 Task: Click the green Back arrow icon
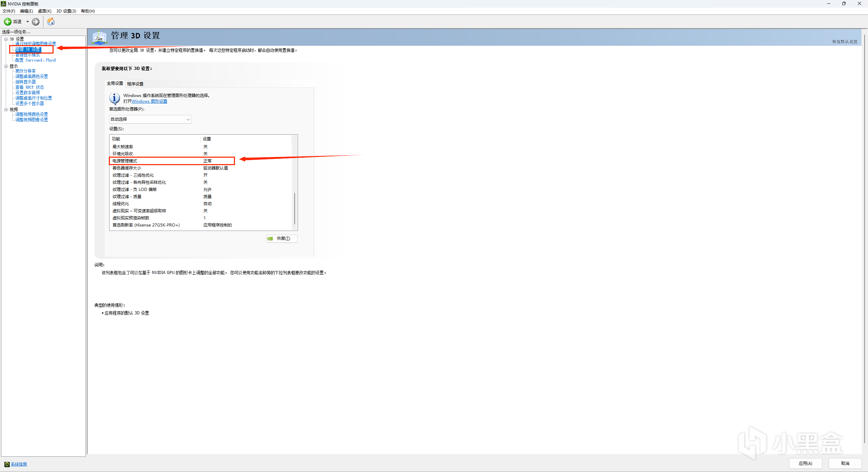[x=7, y=22]
